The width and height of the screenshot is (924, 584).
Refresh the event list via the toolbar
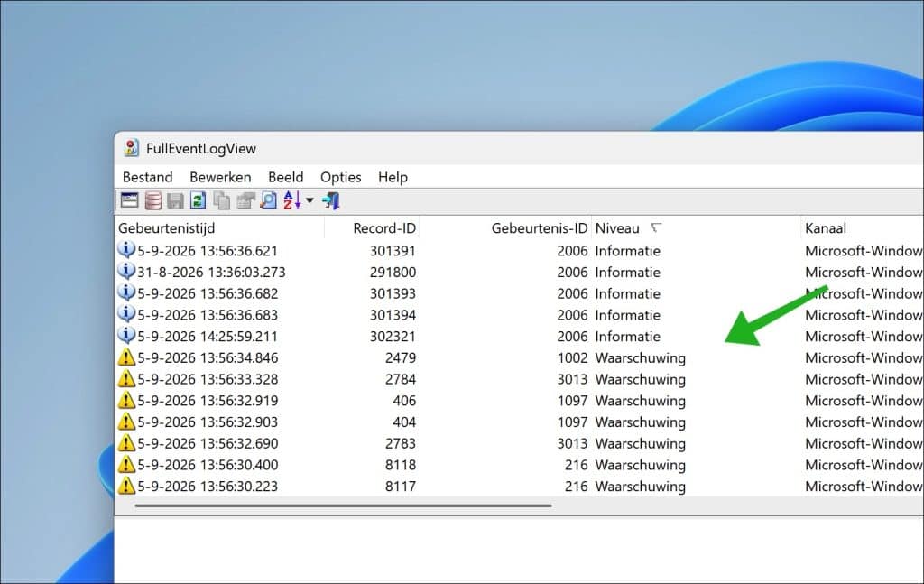[198, 201]
